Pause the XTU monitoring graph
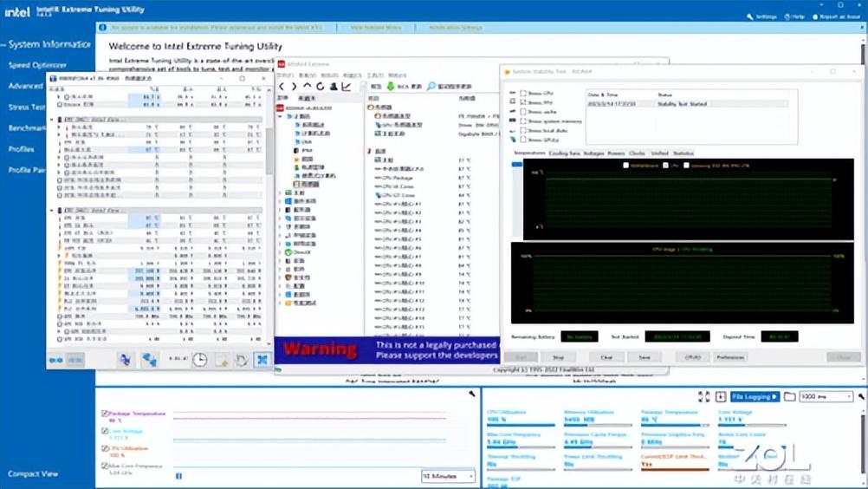This screenshot has width=868, height=489. [178, 476]
